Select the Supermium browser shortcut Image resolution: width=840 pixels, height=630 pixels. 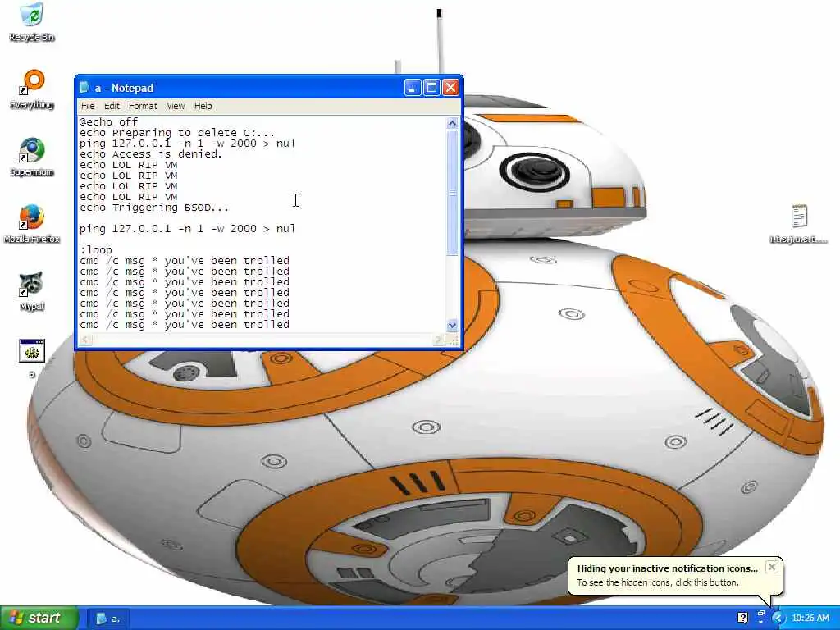click(32, 157)
